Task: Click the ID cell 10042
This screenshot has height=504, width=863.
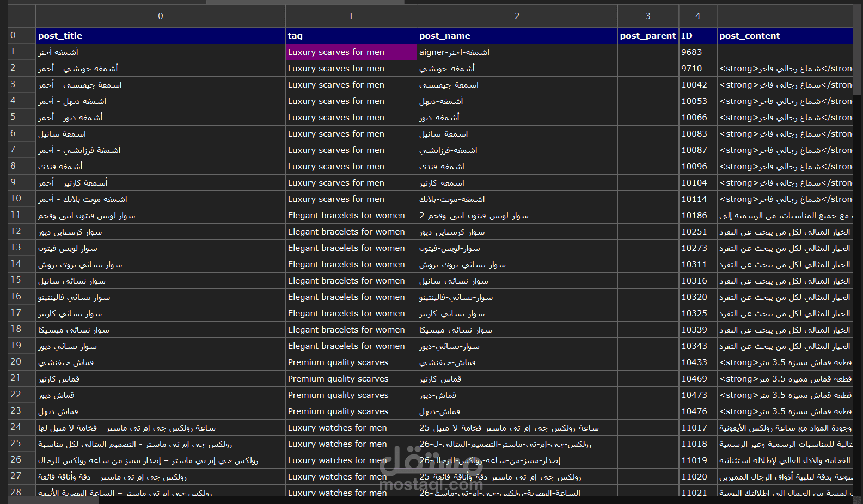Action: click(698, 85)
